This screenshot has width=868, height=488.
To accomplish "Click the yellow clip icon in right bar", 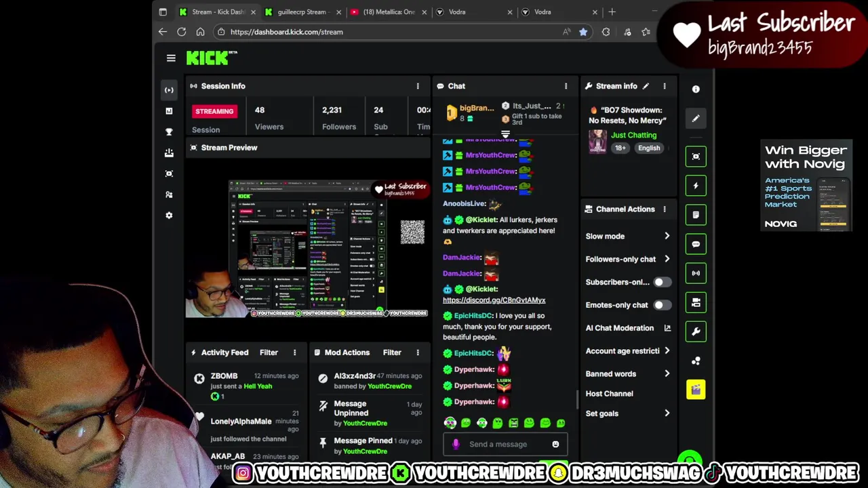I will pyautogui.click(x=696, y=390).
